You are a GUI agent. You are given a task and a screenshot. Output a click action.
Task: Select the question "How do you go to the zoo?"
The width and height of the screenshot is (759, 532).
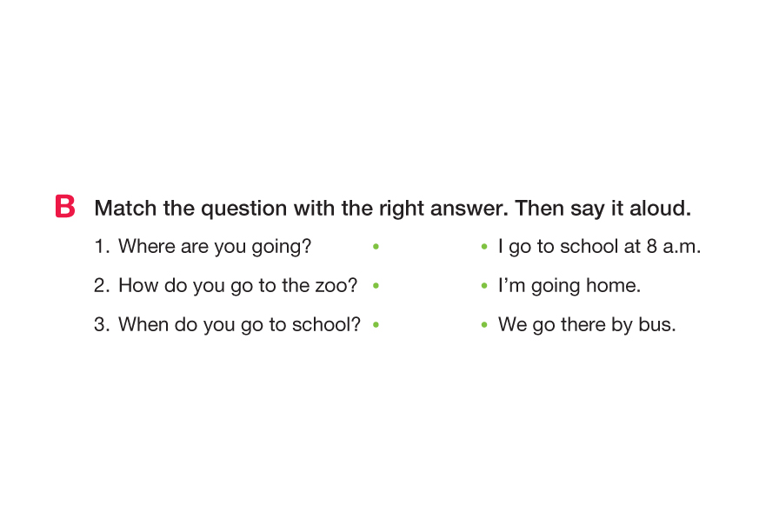[x=237, y=286]
